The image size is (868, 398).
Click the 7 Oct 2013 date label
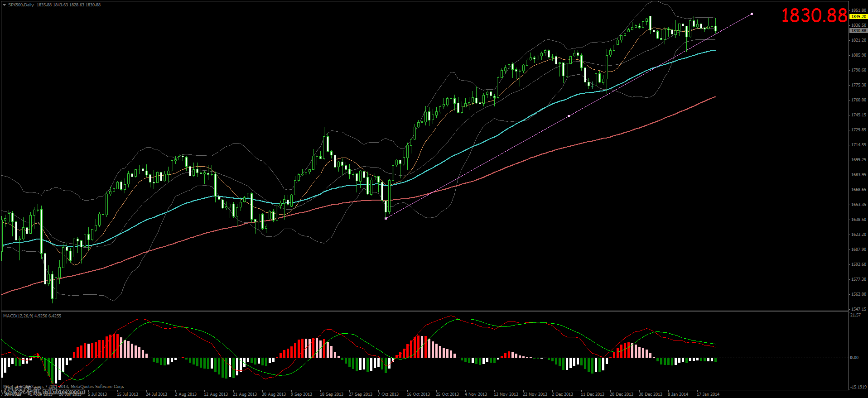click(388, 394)
